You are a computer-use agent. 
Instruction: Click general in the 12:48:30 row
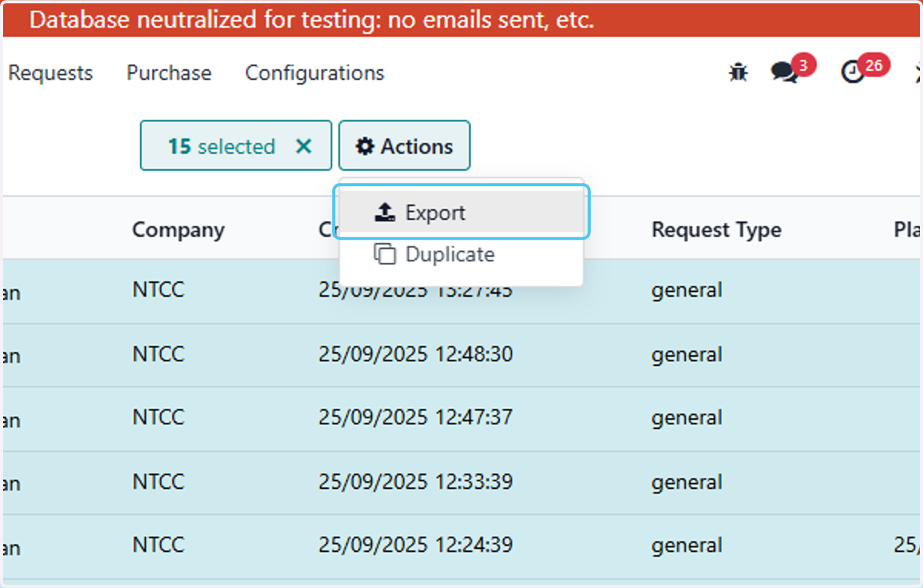[x=687, y=355]
